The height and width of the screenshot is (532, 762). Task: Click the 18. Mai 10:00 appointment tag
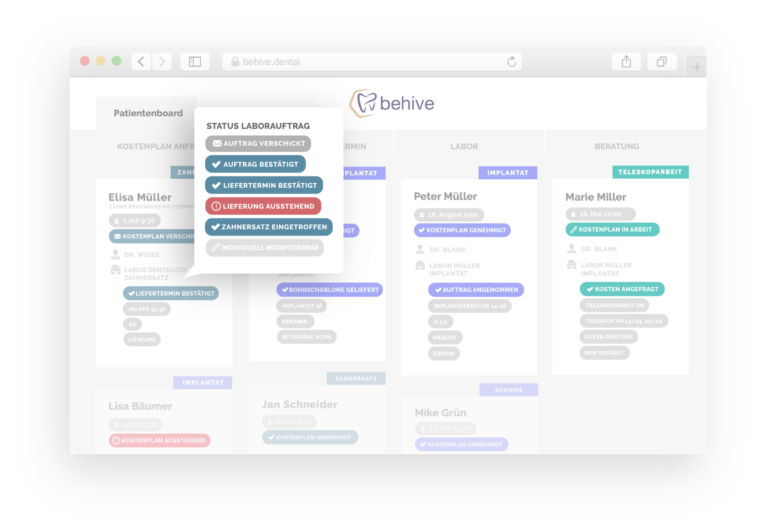(x=600, y=214)
